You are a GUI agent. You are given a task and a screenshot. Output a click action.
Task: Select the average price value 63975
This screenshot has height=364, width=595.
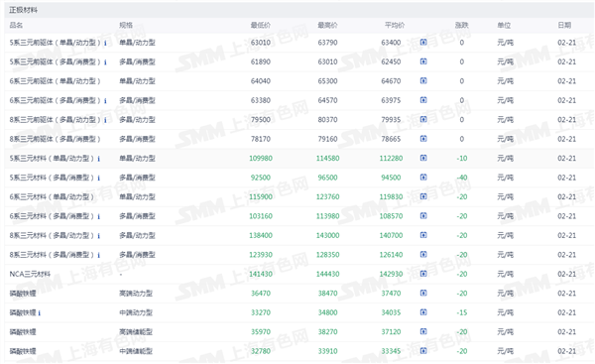[x=391, y=100]
